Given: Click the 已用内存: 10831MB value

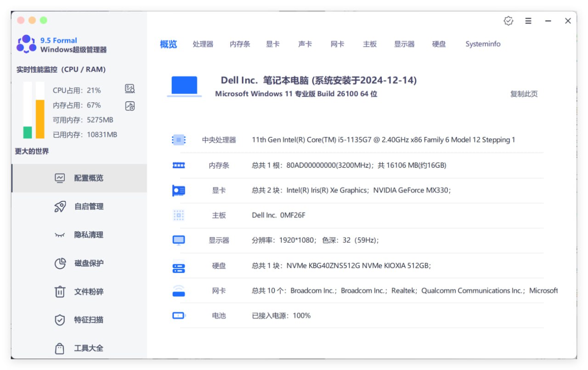Looking at the screenshot, I should (x=85, y=135).
